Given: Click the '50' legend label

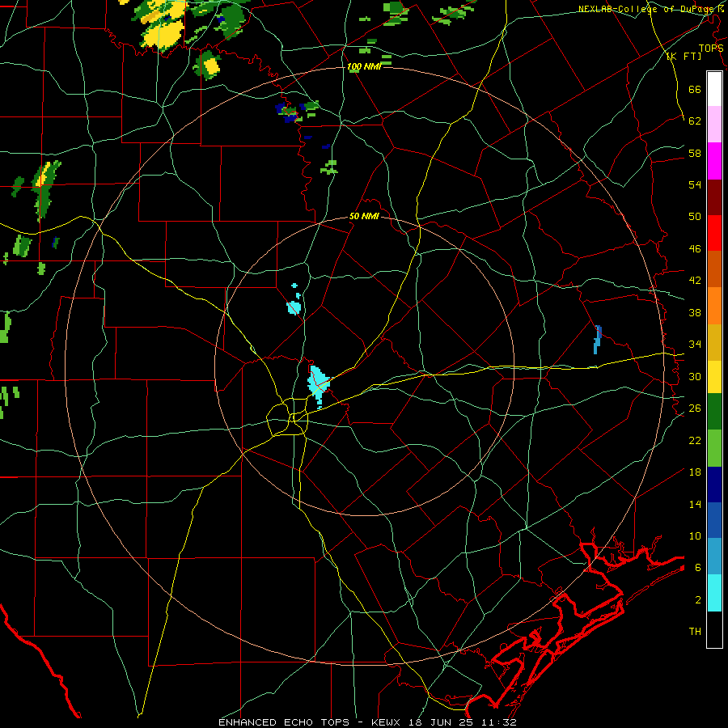Looking at the screenshot, I should tap(695, 216).
